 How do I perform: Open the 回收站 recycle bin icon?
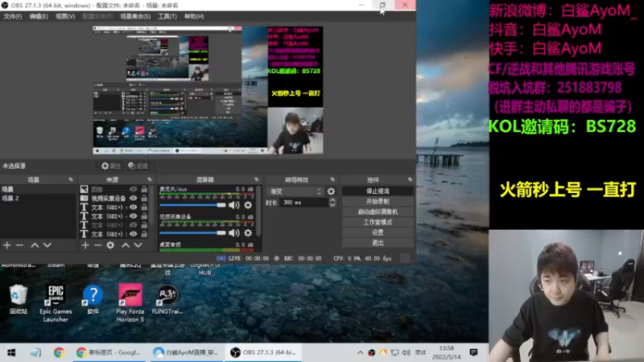click(x=19, y=299)
